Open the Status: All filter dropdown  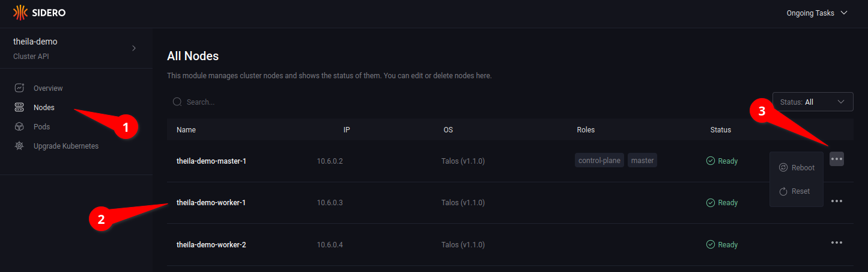coord(812,102)
